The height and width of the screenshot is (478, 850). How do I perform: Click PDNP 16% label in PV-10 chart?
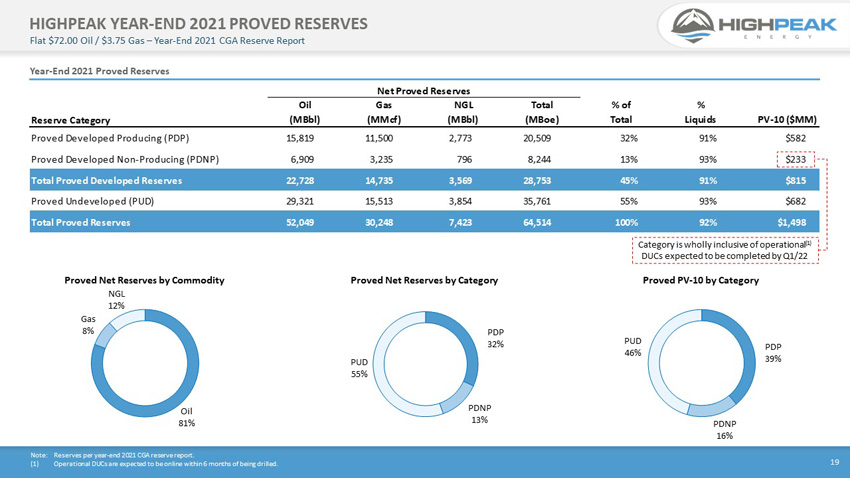click(x=724, y=430)
